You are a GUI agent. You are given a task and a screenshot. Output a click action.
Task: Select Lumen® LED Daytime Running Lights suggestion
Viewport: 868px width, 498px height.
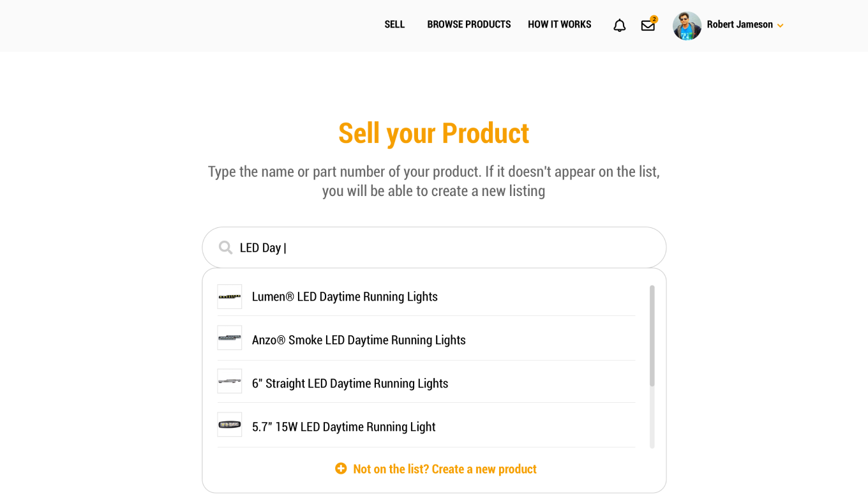426,296
